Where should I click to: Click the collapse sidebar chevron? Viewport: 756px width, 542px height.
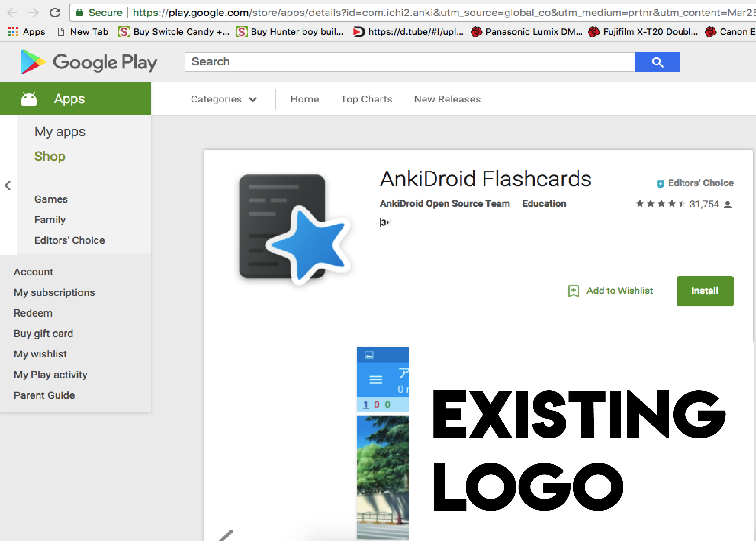click(8, 185)
